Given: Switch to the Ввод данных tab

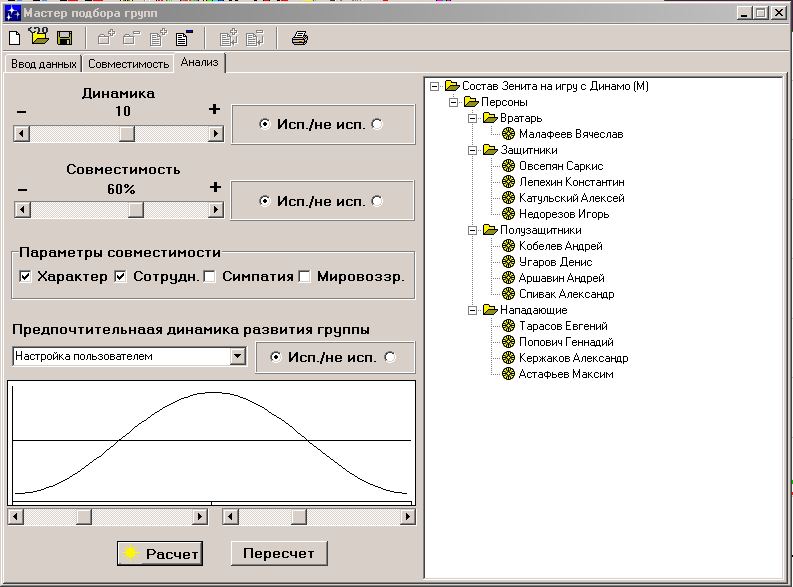Looking at the screenshot, I should tap(43, 64).
